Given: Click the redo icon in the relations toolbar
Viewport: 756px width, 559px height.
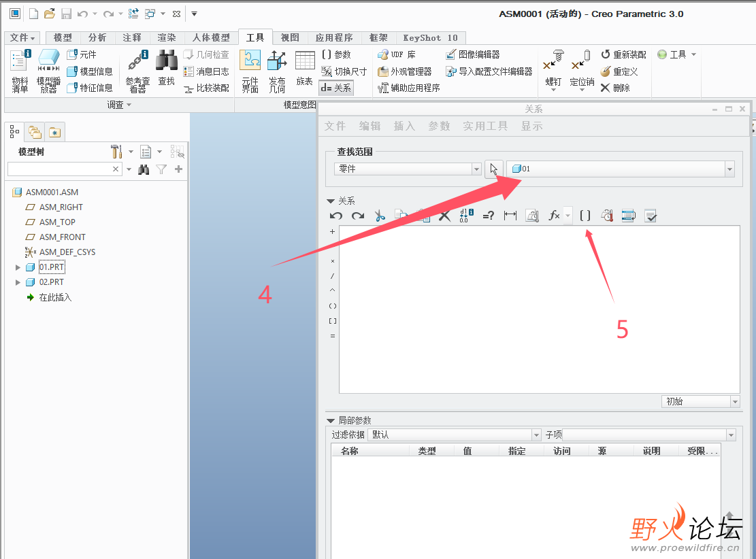Looking at the screenshot, I should pos(358,216).
